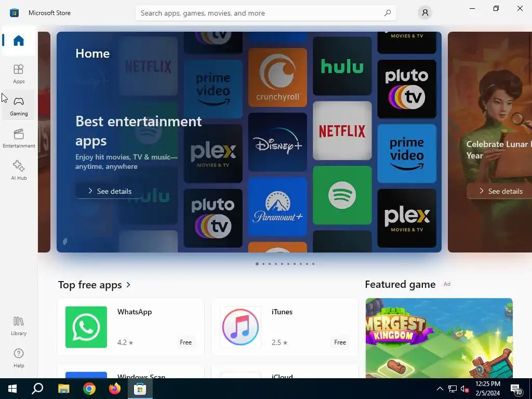Screen dimensions: 532x399
Task: Focus the Search apps, games, movies field
Action: [x=265, y=13]
